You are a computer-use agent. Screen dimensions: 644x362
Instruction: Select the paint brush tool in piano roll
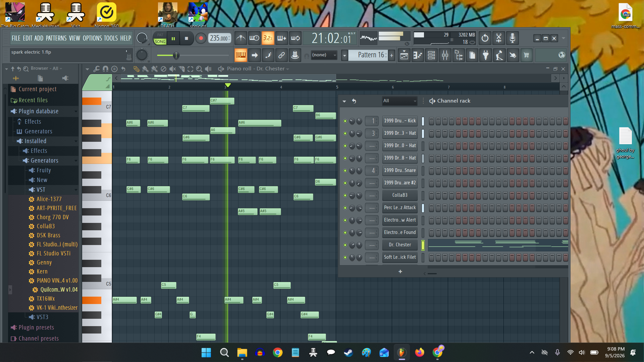[145, 69]
